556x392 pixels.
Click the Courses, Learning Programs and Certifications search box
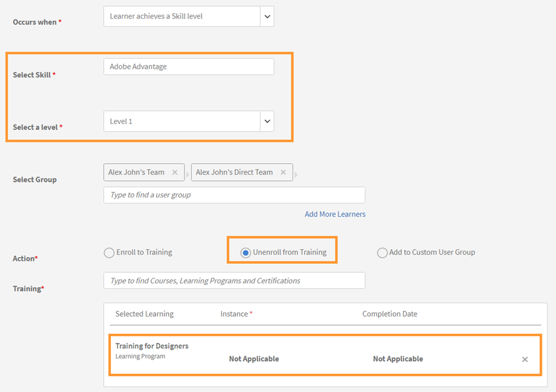(x=234, y=281)
